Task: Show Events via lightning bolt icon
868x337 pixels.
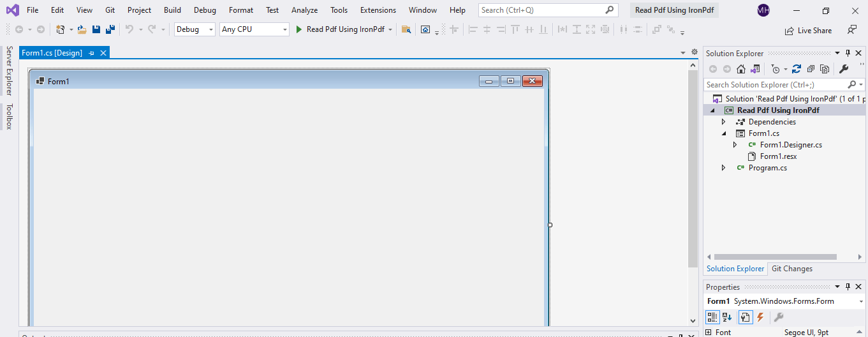Action: [x=760, y=317]
